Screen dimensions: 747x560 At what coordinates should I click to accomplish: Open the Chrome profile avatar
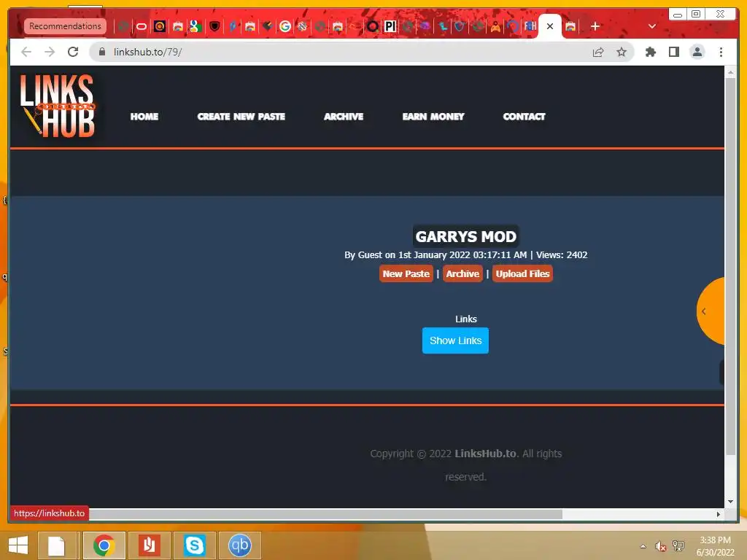[x=697, y=52]
